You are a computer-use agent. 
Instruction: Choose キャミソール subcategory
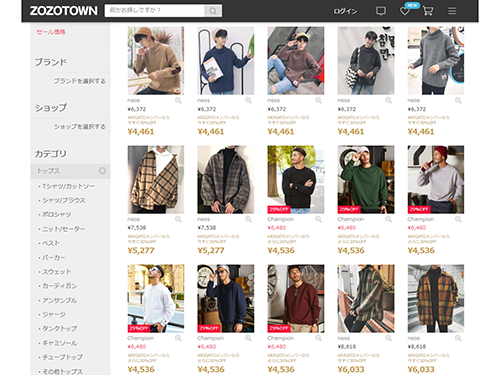pyautogui.click(x=59, y=343)
